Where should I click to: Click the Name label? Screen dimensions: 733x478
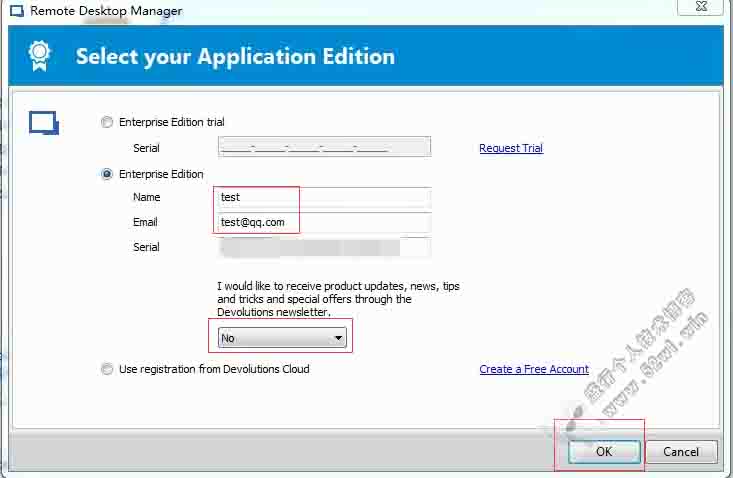pyautogui.click(x=146, y=197)
